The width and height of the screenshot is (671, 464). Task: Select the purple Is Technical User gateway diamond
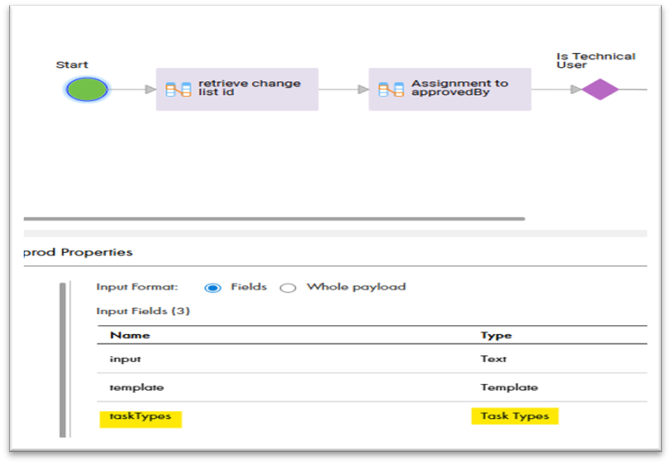point(600,89)
